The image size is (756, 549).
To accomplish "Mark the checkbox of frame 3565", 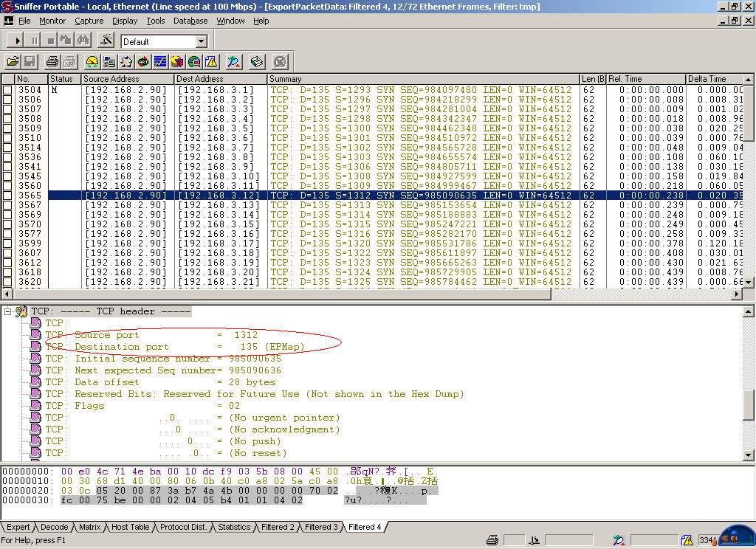I will (x=7, y=196).
